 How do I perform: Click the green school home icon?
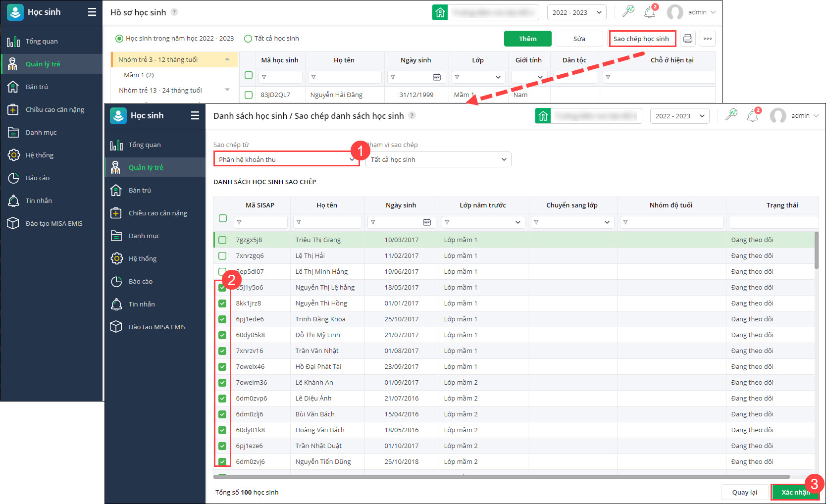click(543, 116)
